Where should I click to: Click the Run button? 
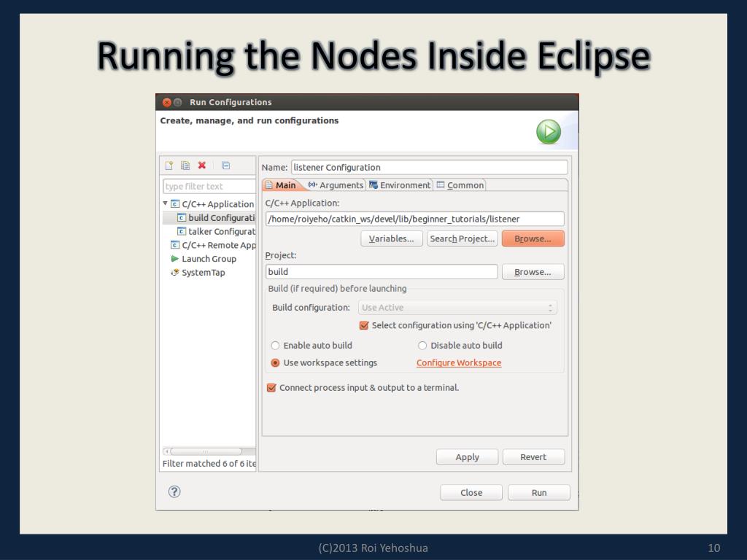[539, 493]
